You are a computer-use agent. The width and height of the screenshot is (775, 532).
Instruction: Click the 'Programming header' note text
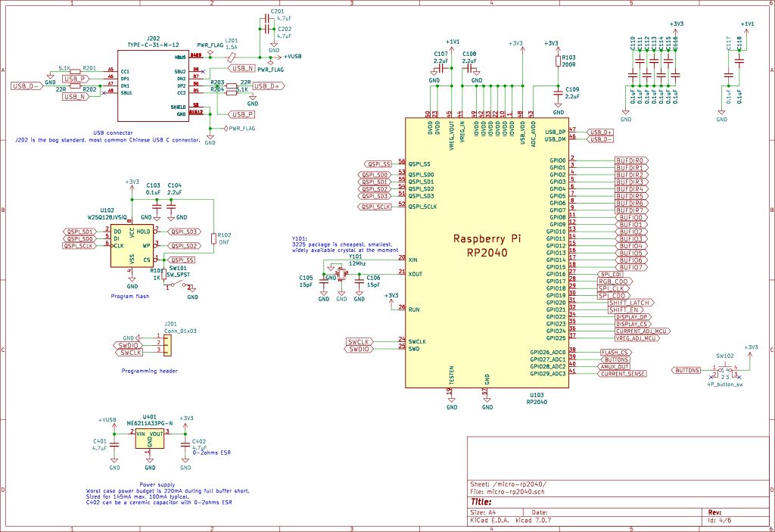(x=149, y=371)
